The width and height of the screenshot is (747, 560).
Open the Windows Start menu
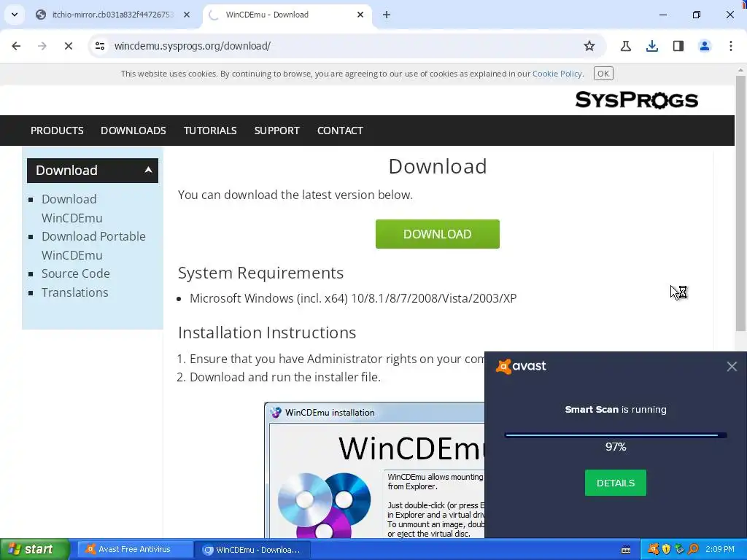(x=34, y=549)
